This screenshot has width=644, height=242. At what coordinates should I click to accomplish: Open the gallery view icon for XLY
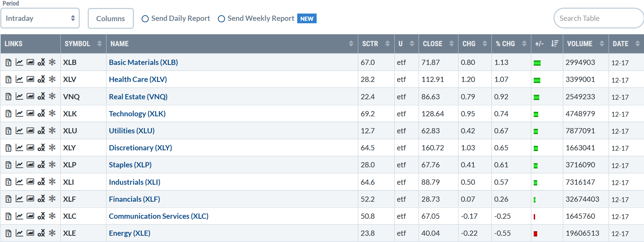click(x=31, y=148)
